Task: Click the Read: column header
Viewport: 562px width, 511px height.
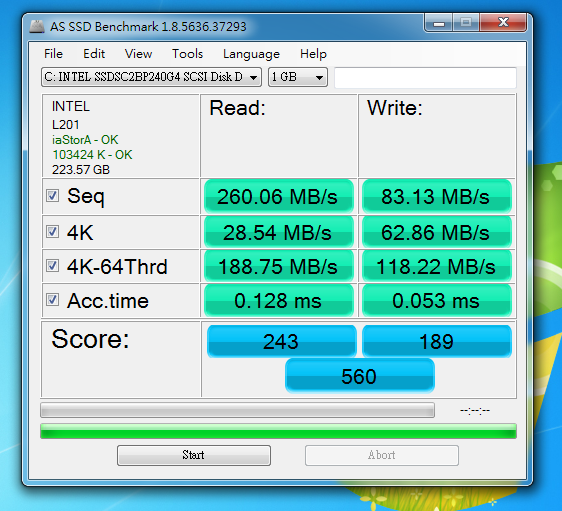Action: [238, 108]
